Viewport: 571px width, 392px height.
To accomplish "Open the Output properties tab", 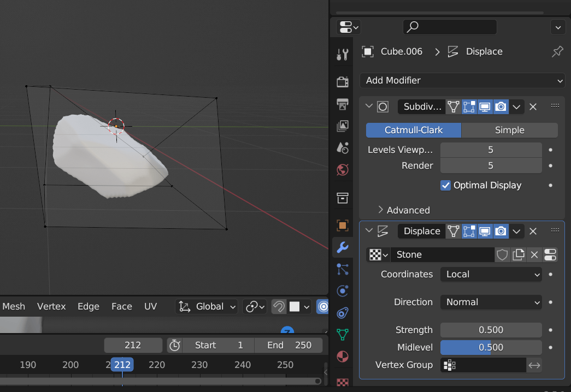I will tap(342, 104).
